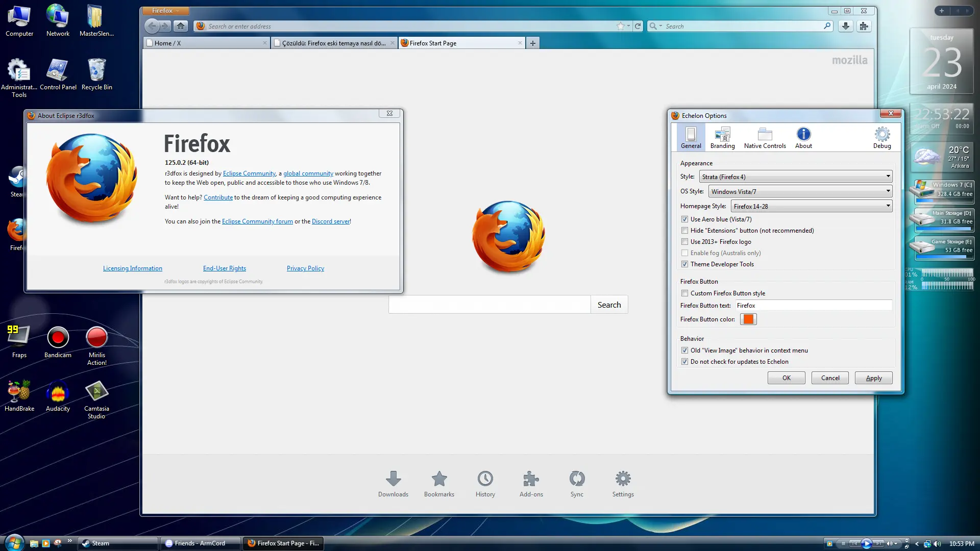980x551 pixels.
Task: Launch Fraps from the desktop
Action: pos(19,342)
